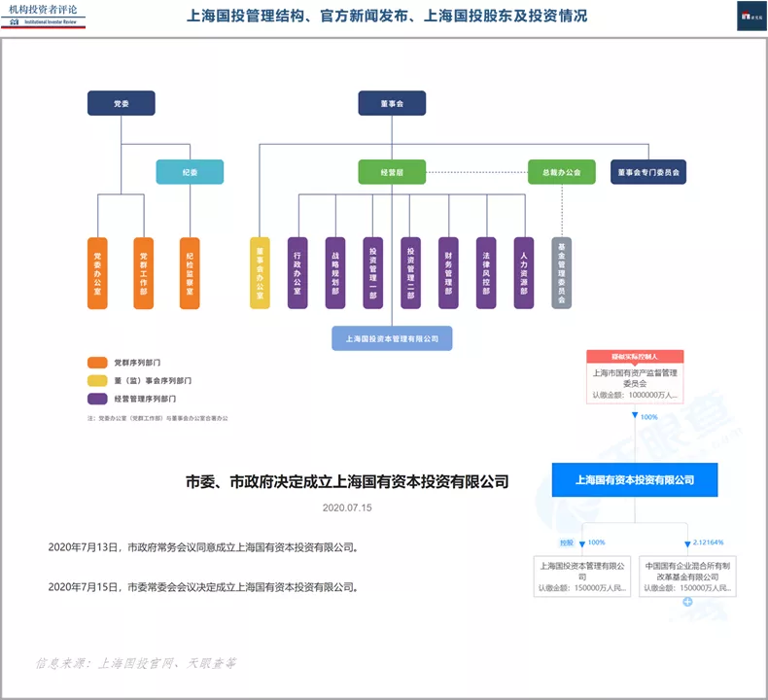This screenshot has height=700, width=768.
Task: Select the purple 战略规划部 box
Action: tap(335, 273)
